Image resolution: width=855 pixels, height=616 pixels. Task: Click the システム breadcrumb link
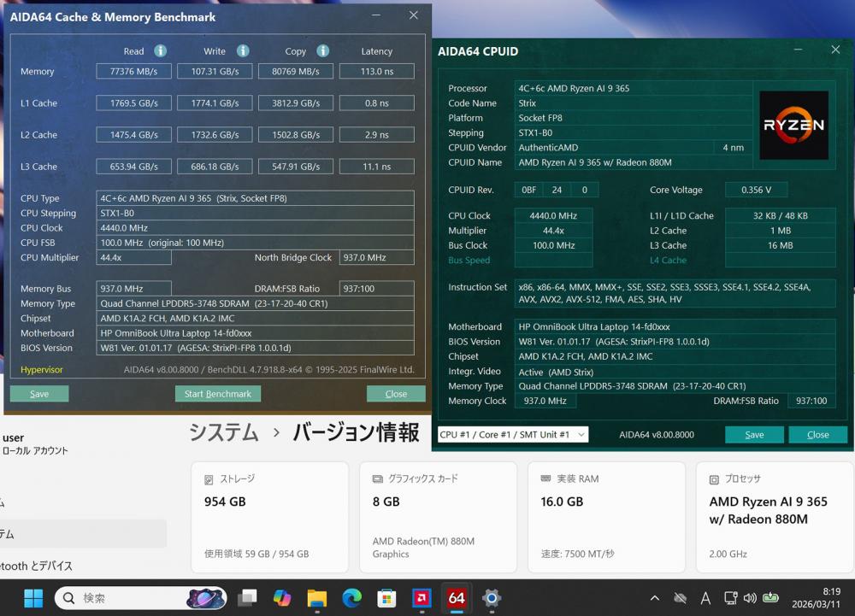point(224,432)
